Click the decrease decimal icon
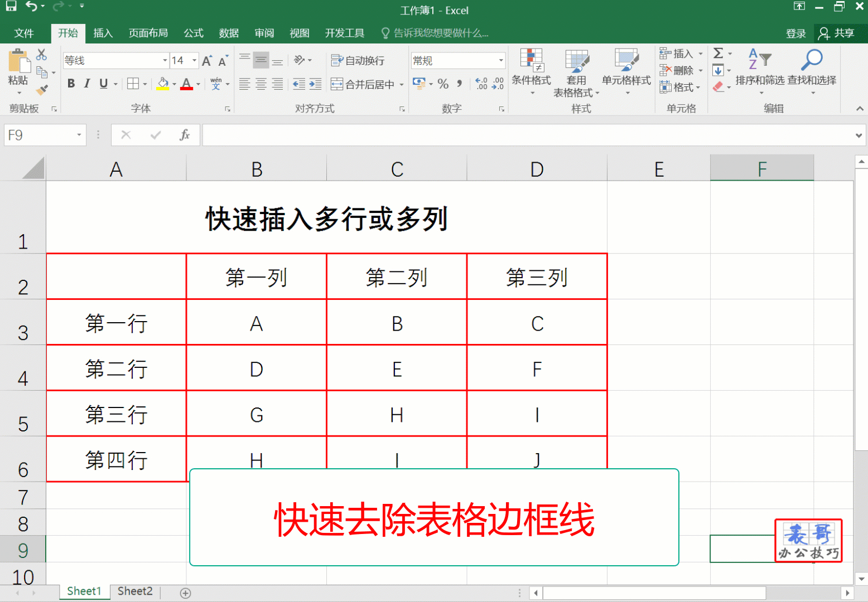The height and width of the screenshot is (602, 868). pos(498,84)
